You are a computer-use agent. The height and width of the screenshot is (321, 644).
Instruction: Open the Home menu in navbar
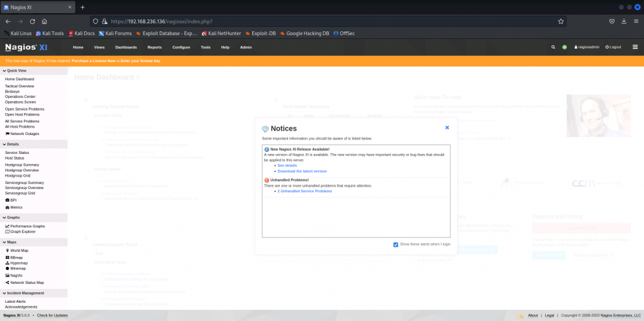[78, 47]
